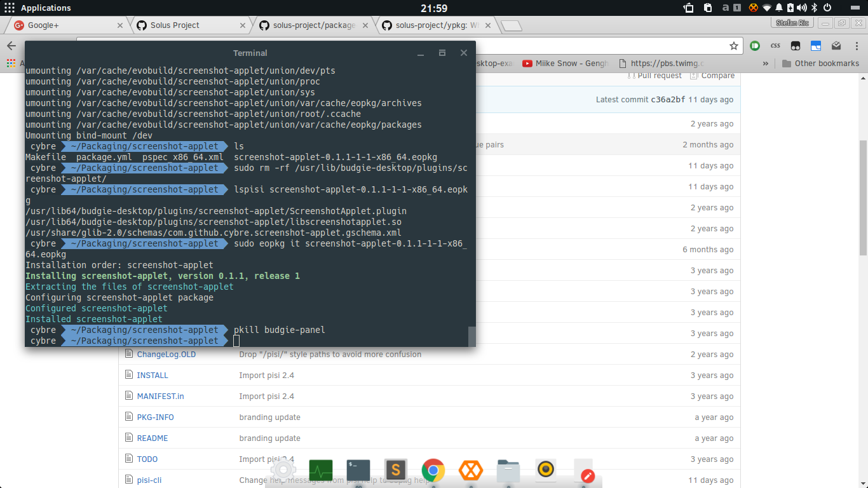Open notifications with the bell icon
The height and width of the screenshot is (488, 868).
pyautogui.click(x=778, y=8)
